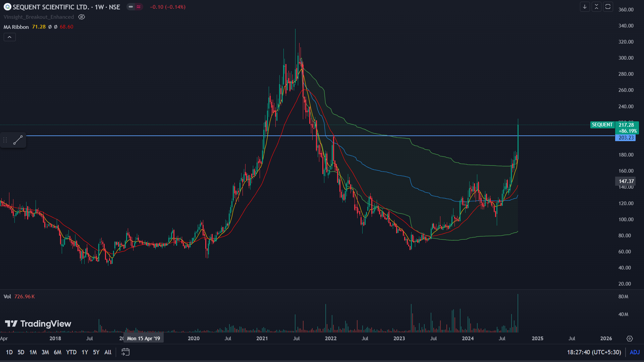
Task: Select the 1Y time range
Action: click(x=85, y=352)
